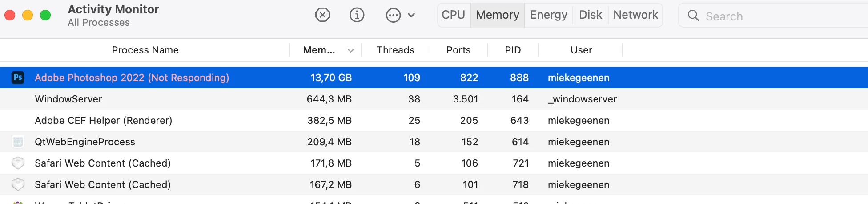The width and height of the screenshot is (868, 204).
Task: Select Safari Web Content (Cached) using 171,8 MB
Action: [x=103, y=163]
